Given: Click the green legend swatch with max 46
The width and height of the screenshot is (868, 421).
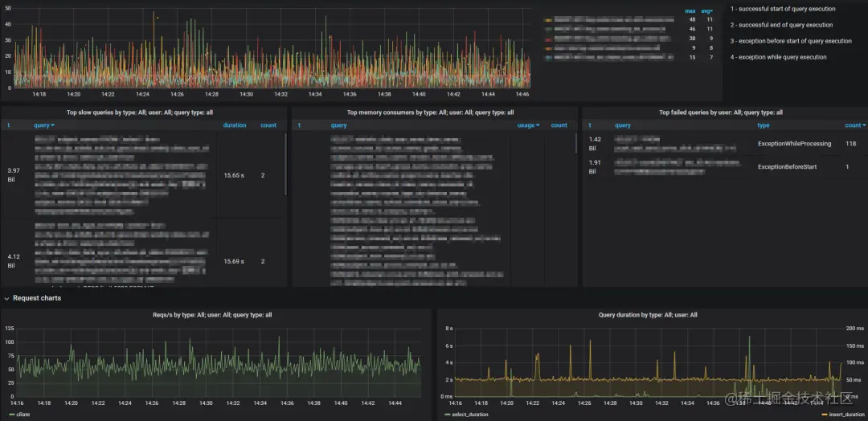Looking at the screenshot, I should (x=549, y=29).
